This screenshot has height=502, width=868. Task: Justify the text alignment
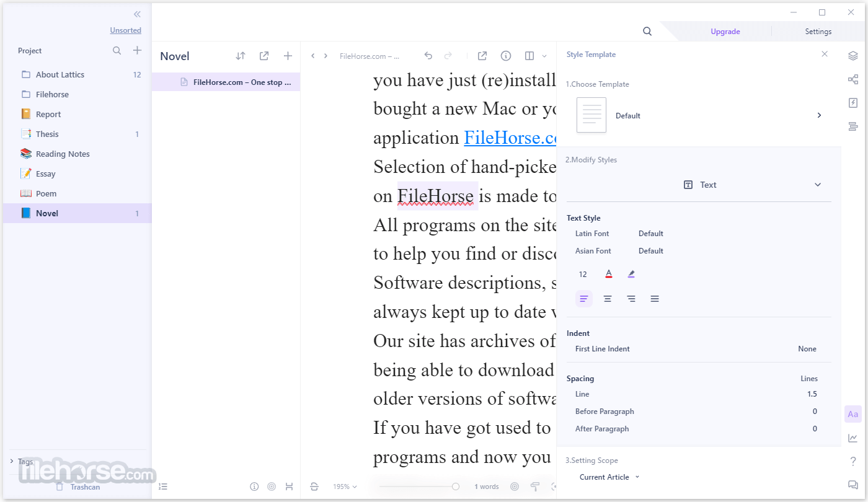(655, 299)
